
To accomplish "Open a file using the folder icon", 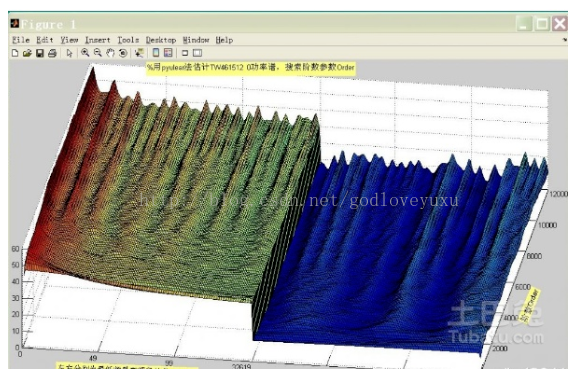I will tap(27, 53).
